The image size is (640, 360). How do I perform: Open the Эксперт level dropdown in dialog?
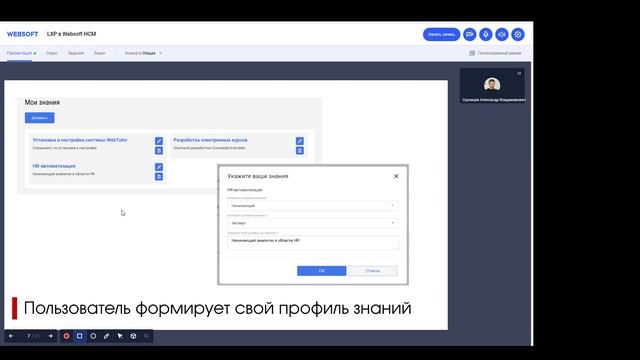click(313, 223)
